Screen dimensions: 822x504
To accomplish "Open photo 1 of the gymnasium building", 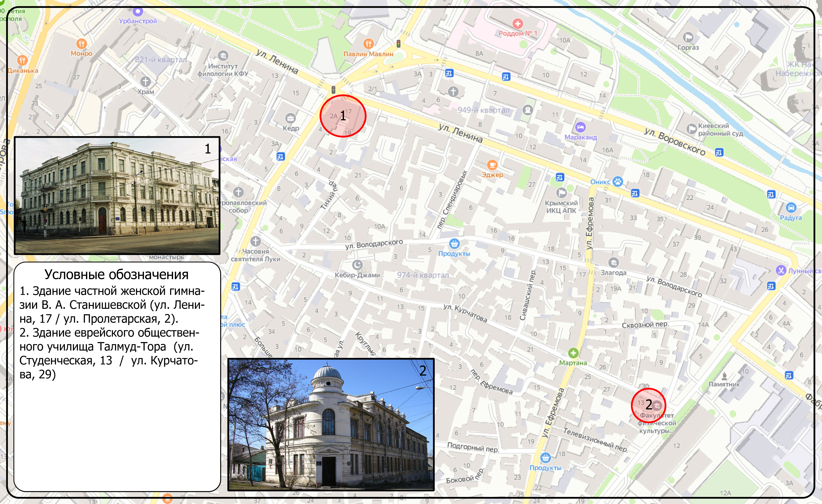I will click(x=117, y=196).
